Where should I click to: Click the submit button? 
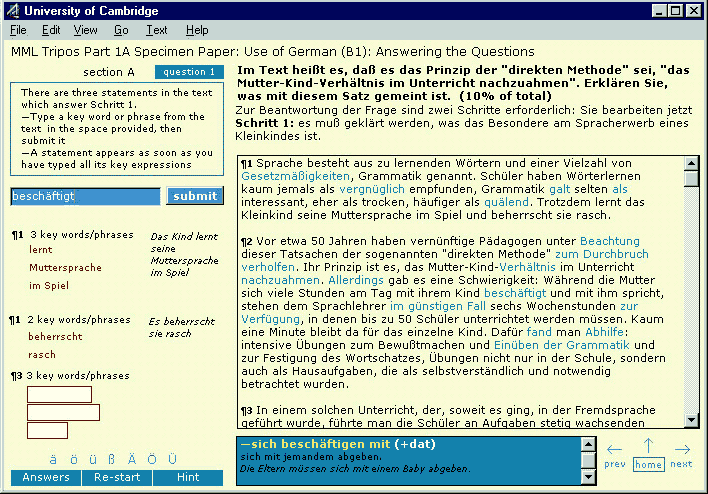[195, 196]
